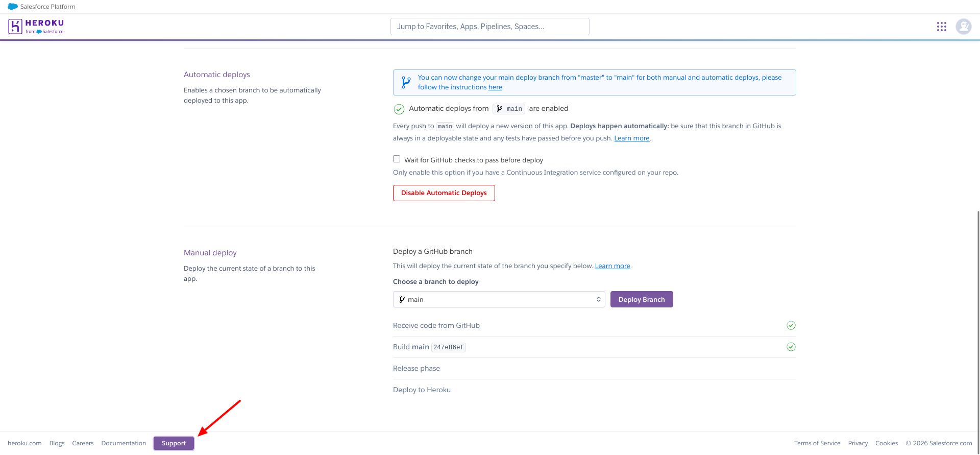Follow the 'here' instructions link
Viewport: 980px width, 455px height.
click(495, 87)
